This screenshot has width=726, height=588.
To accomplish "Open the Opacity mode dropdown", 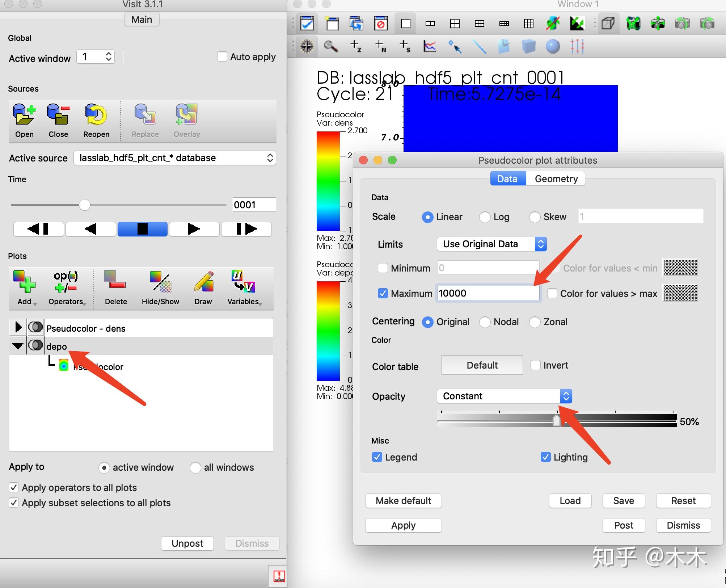I will pyautogui.click(x=504, y=396).
